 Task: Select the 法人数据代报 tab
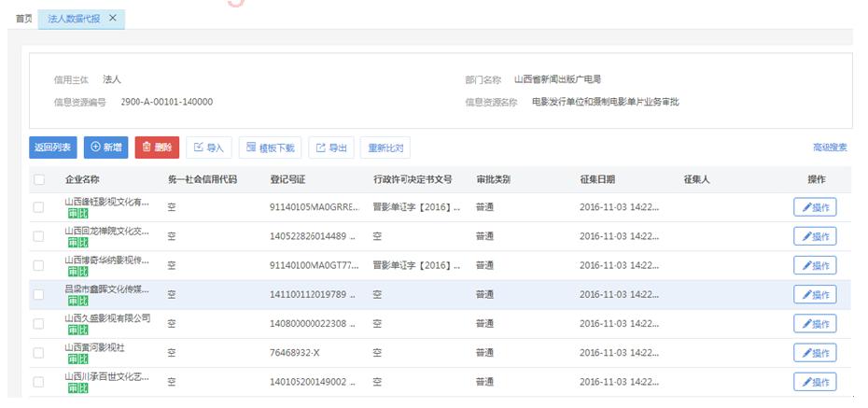(75, 19)
